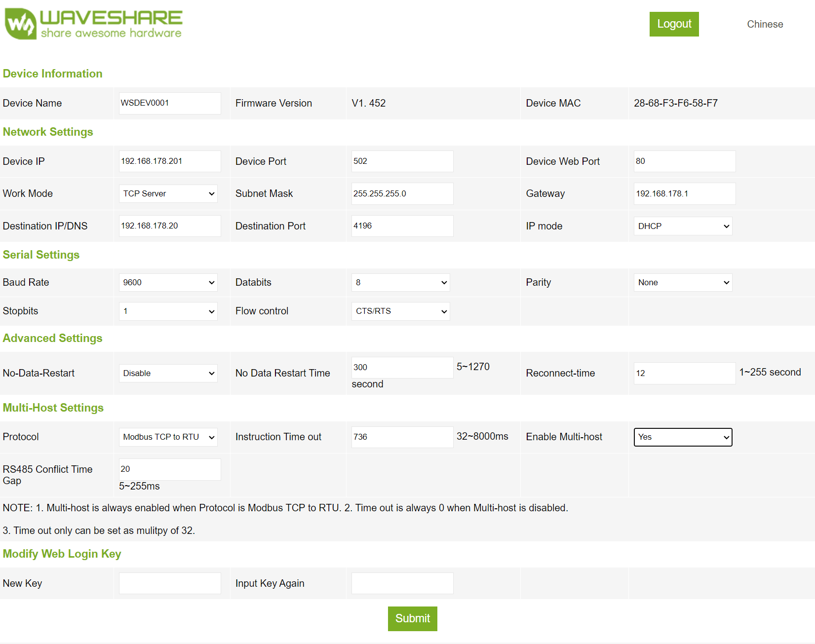This screenshot has width=815, height=644.
Task: Click the Device Name input field
Action: tap(169, 103)
